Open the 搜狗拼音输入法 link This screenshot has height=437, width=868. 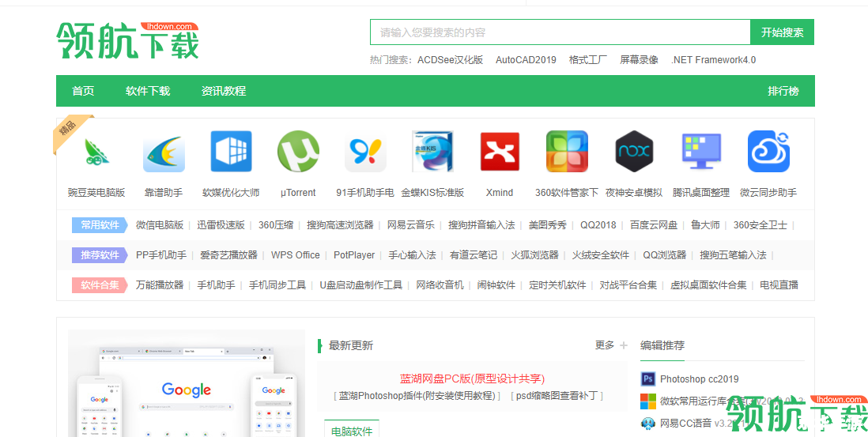point(481,225)
